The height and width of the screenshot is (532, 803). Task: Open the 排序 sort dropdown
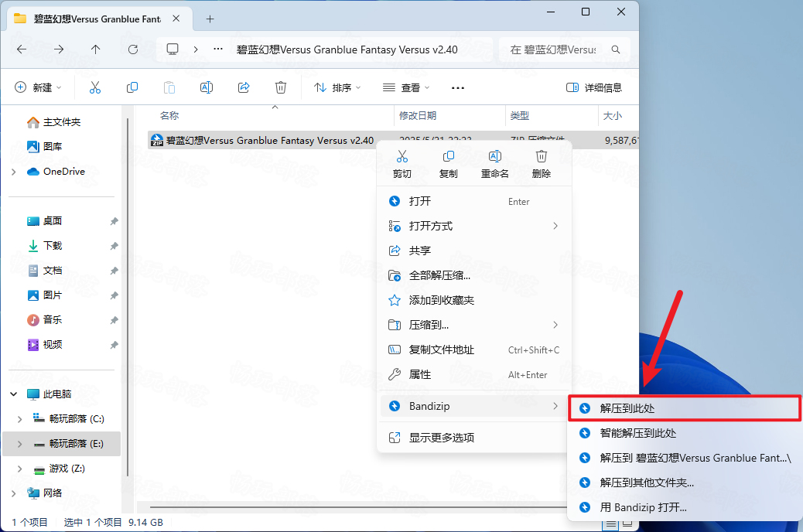(x=337, y=87)
